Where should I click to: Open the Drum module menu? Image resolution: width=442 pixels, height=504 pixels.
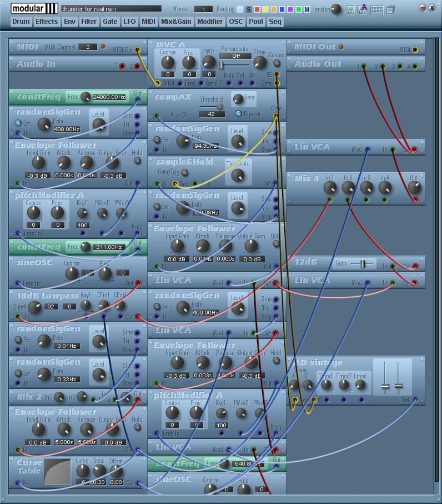point(21,22)
